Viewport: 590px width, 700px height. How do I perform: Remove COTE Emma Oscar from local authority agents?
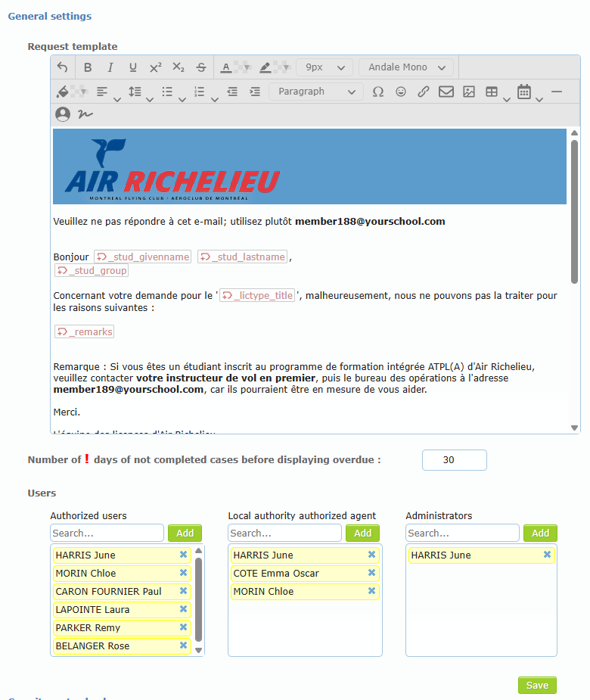point(371,573)
